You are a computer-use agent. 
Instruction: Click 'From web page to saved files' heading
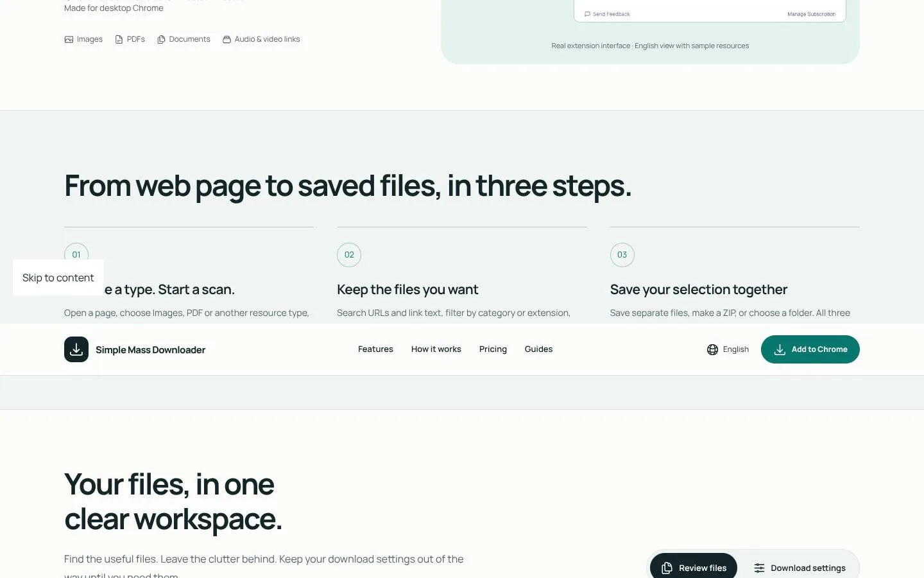pos(348,186)
